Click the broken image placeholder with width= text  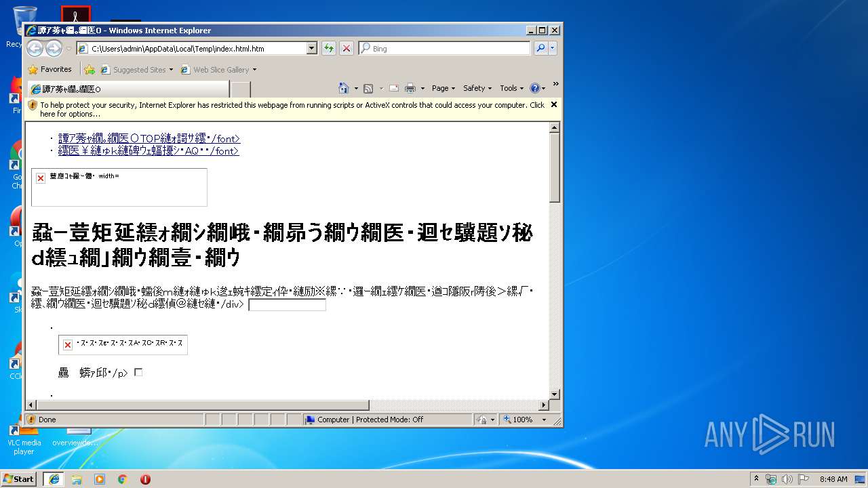click(119, 187)
